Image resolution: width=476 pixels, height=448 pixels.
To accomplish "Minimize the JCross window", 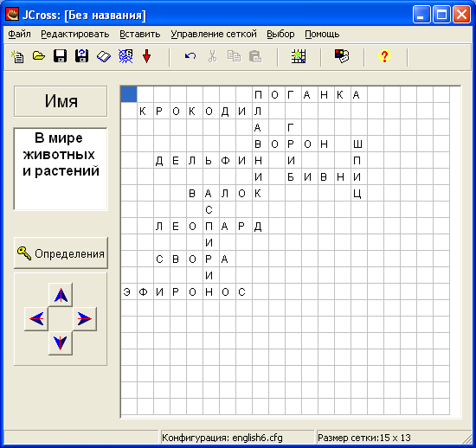I will pyautogui.click(x=421, y=15).
